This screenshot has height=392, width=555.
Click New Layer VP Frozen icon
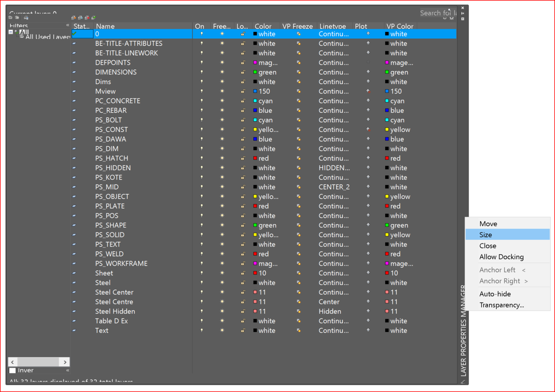coord(80,18)
